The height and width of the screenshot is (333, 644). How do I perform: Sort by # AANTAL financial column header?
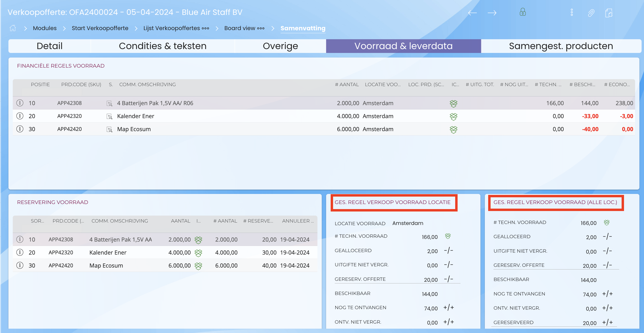pos(347,84)
